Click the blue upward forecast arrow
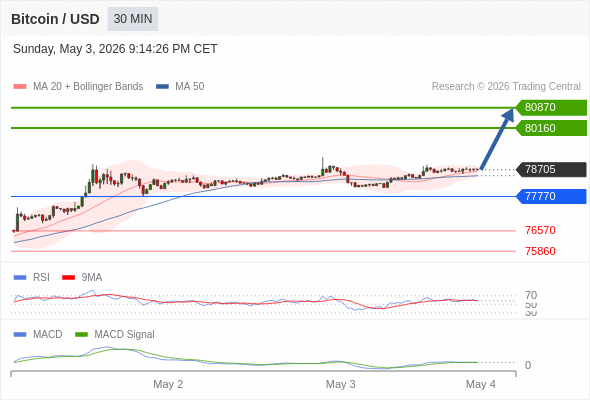 (497, 139)
